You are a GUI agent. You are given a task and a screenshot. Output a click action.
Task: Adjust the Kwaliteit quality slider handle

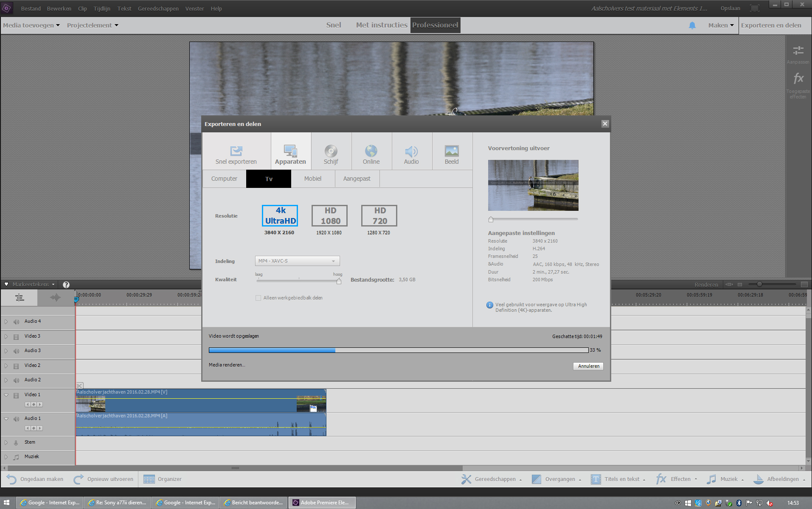339,281
